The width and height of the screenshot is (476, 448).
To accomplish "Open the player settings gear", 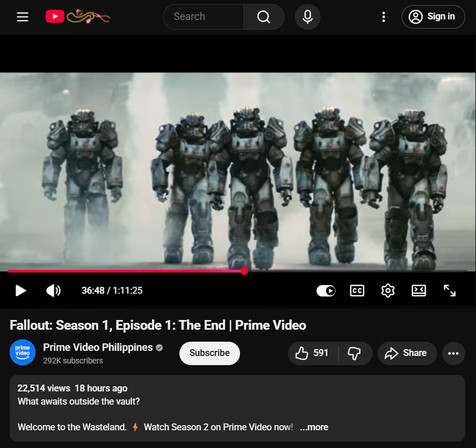I will 387,290.
